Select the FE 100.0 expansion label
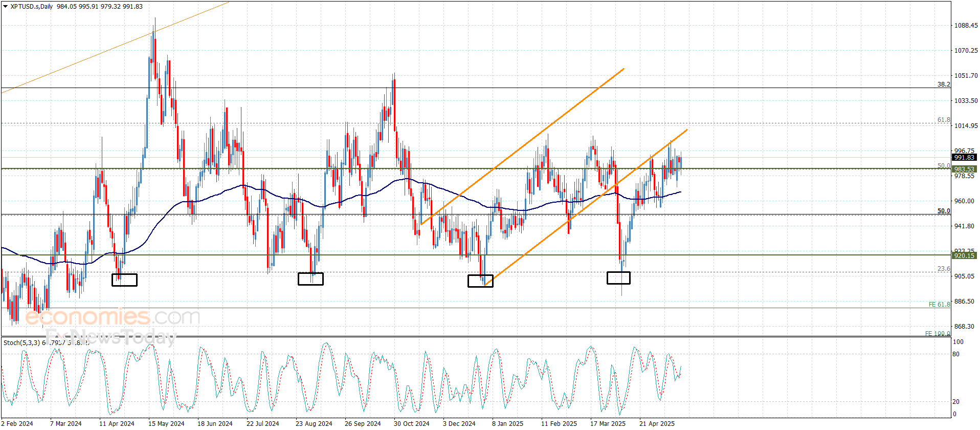 [x=937, y=333]
